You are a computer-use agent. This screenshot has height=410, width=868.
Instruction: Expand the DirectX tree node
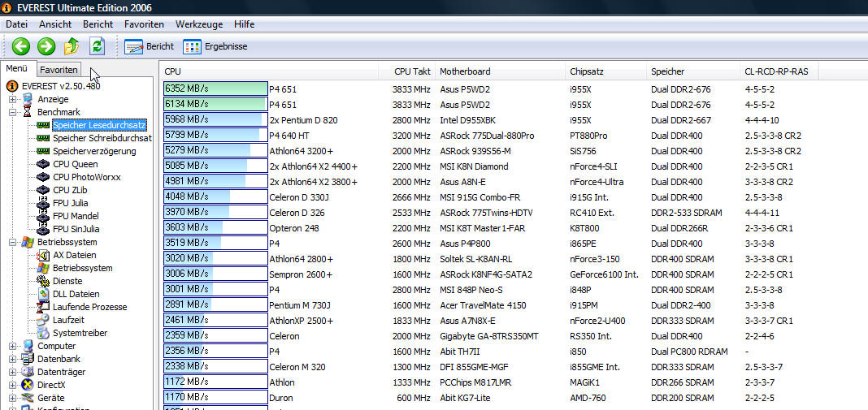click(13, 385)
